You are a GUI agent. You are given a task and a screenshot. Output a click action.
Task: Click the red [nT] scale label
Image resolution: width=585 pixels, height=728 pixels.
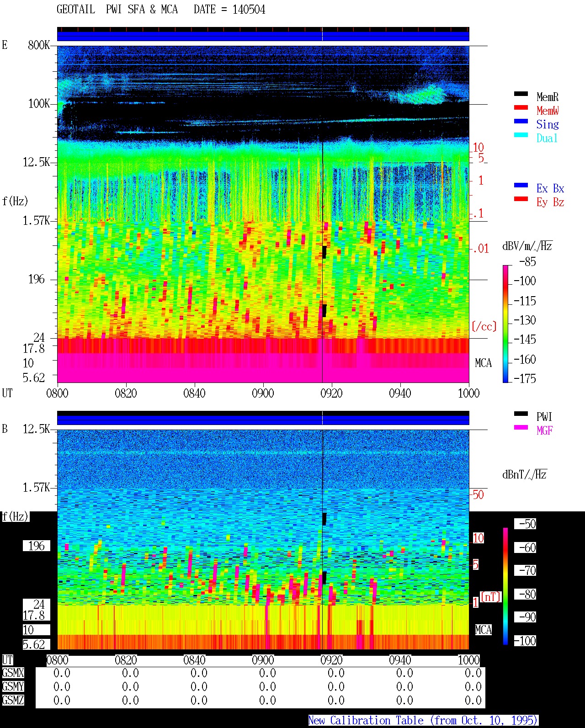tap(491, 597)
